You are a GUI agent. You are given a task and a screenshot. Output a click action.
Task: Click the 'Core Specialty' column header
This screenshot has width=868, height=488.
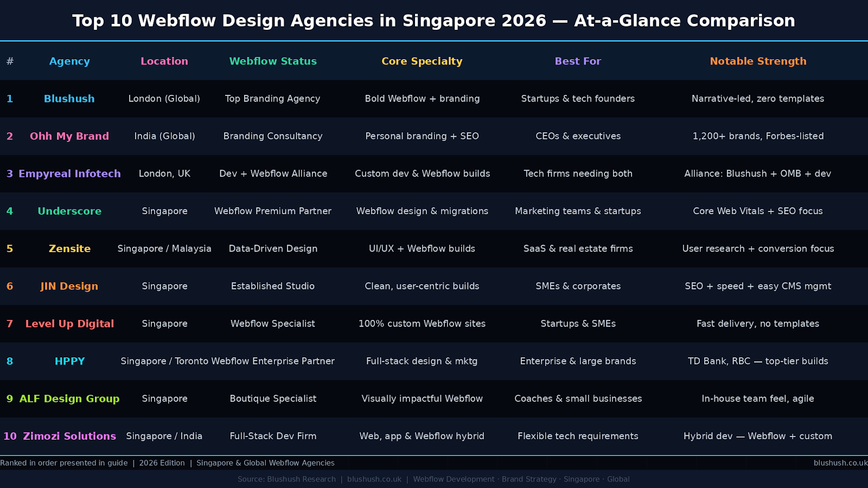pos(422,61)
